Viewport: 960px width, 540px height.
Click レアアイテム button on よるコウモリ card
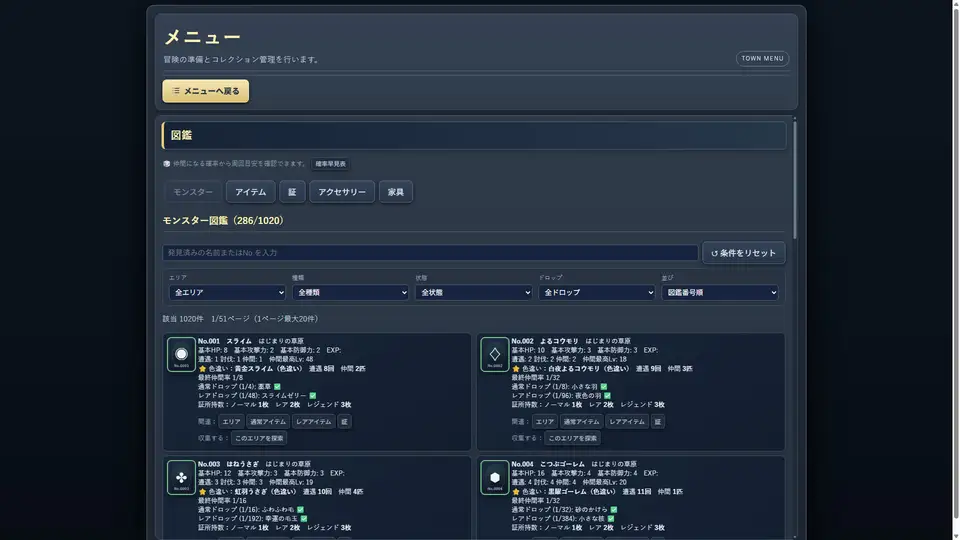pos(627,421)
